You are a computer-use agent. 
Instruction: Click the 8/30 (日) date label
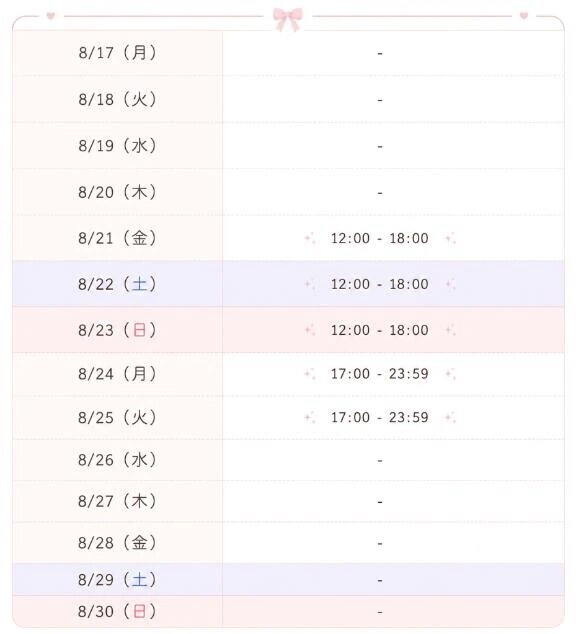117,611
